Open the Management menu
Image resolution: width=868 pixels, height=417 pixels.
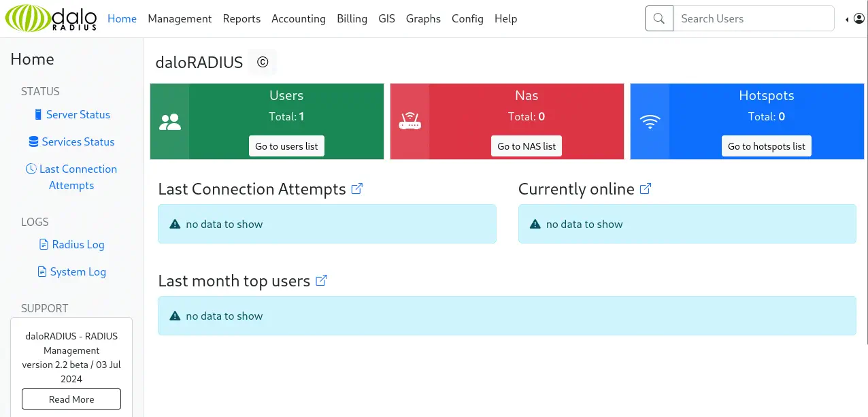pos(180,18)
